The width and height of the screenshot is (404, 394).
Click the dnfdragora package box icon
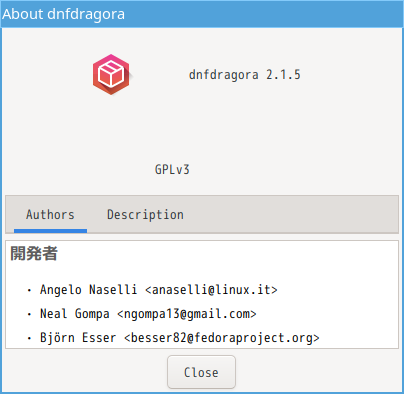point(111,74)
